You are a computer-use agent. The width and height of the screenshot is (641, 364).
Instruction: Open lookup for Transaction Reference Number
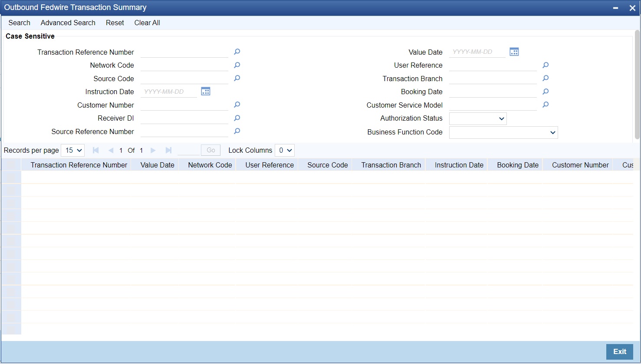[x=237, y=52]
